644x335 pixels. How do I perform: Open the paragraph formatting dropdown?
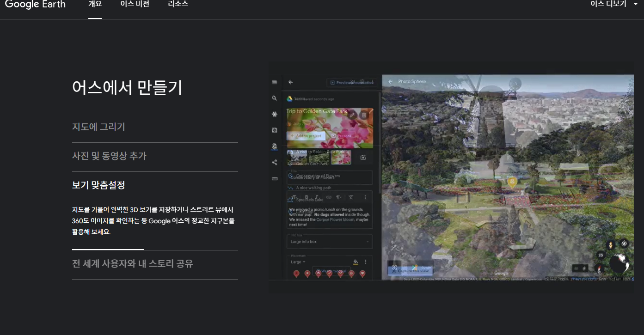340,197
